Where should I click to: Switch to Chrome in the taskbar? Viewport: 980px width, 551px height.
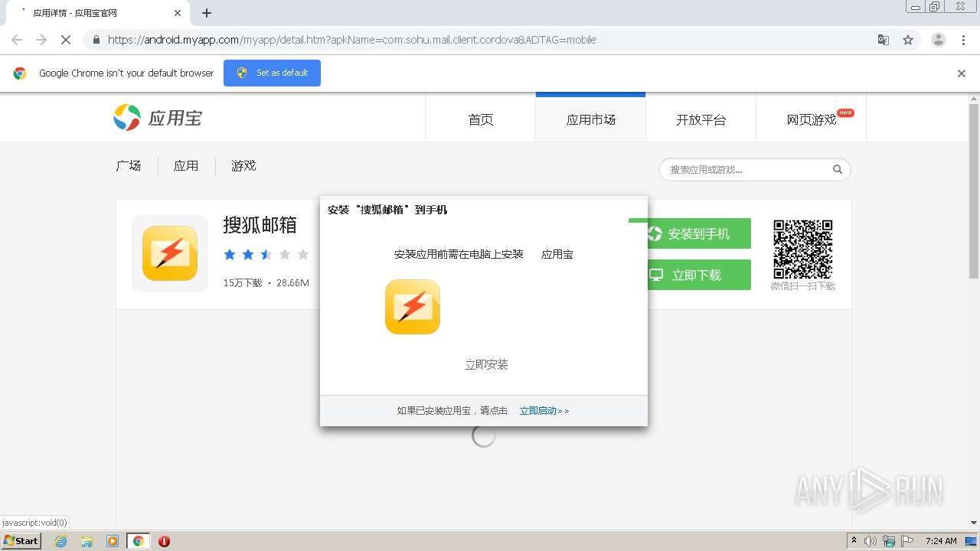click(139, 541)
